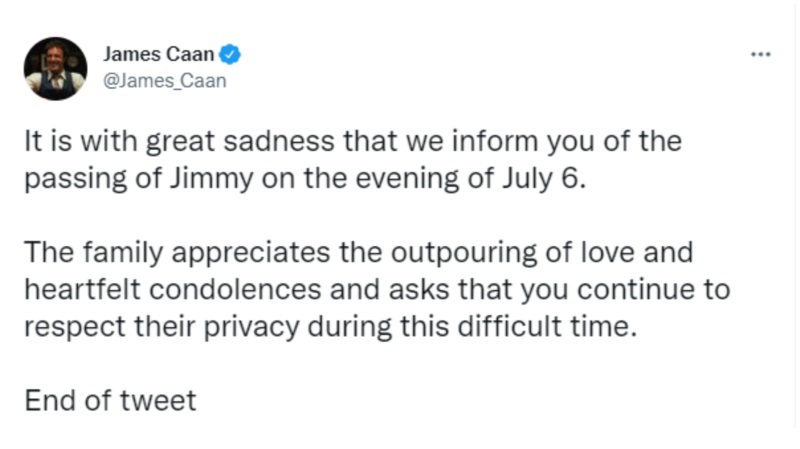Click the line starting "respect their privacy"
Screen dimensions: 800x449
(330, 332)
